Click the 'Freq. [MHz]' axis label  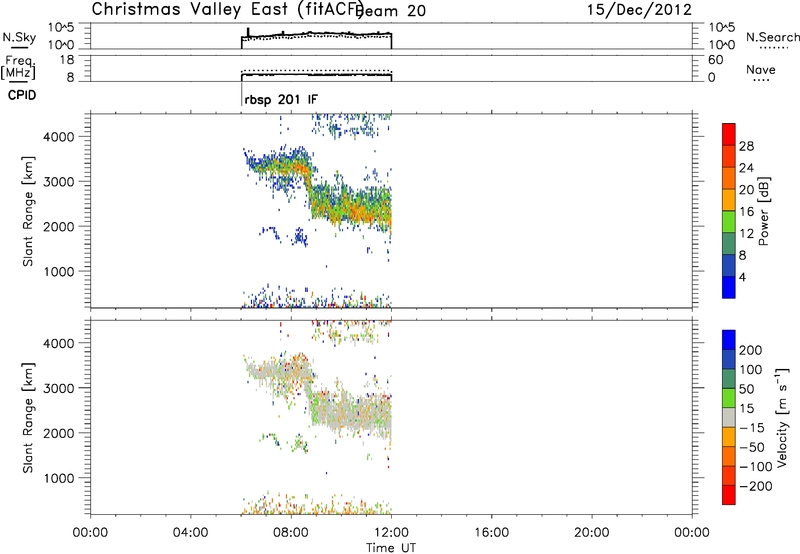19,68
